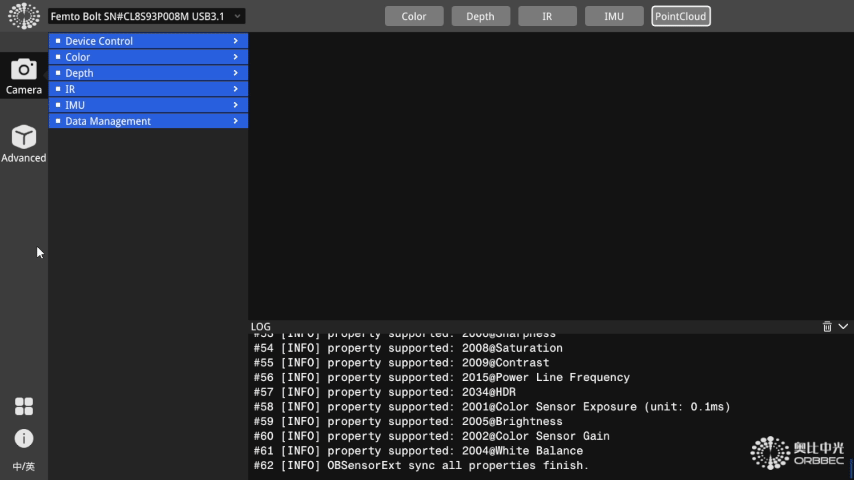The image size is (854, 480).
Task: Click the Orbbec logo at top left
Action: pos(23,16)
